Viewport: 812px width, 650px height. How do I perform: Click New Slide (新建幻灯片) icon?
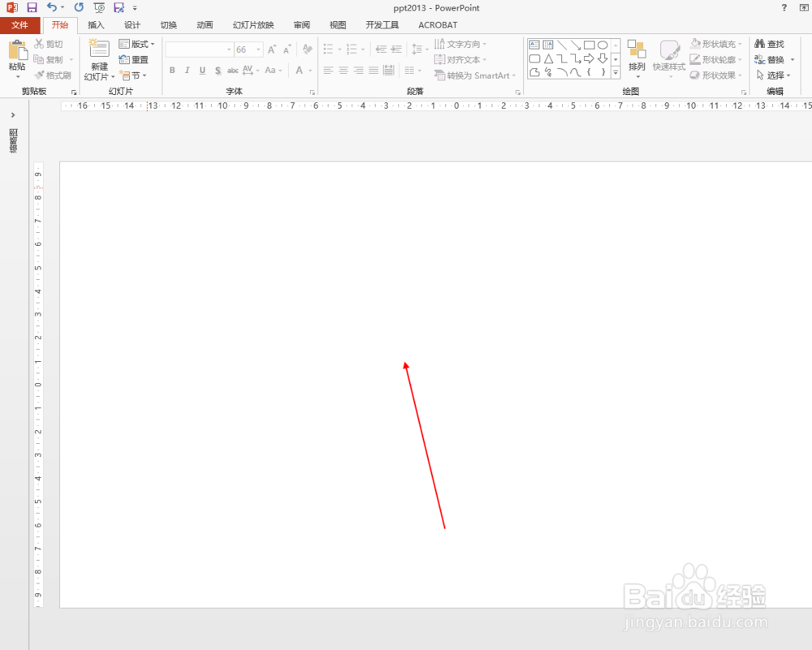(98, 48)
